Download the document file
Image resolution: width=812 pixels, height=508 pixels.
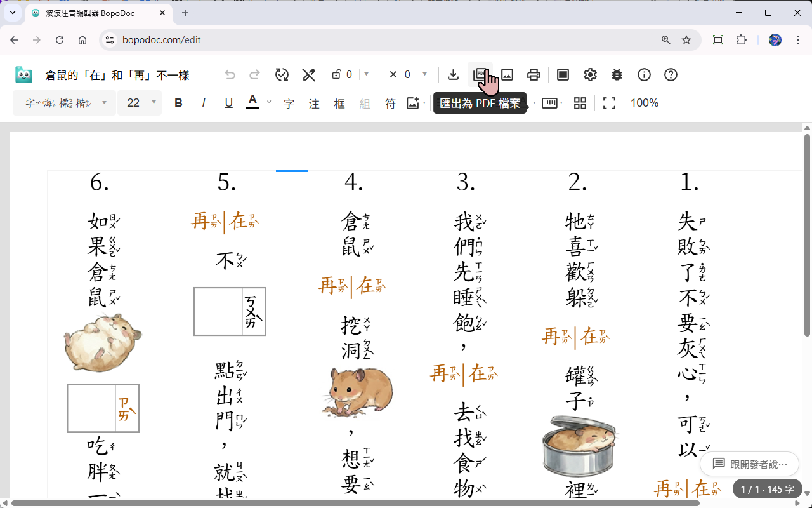click(x=453, y=74)
